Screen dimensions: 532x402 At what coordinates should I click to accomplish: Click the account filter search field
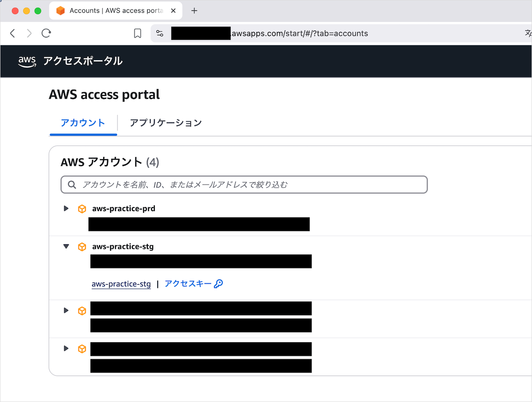(244, 185)
